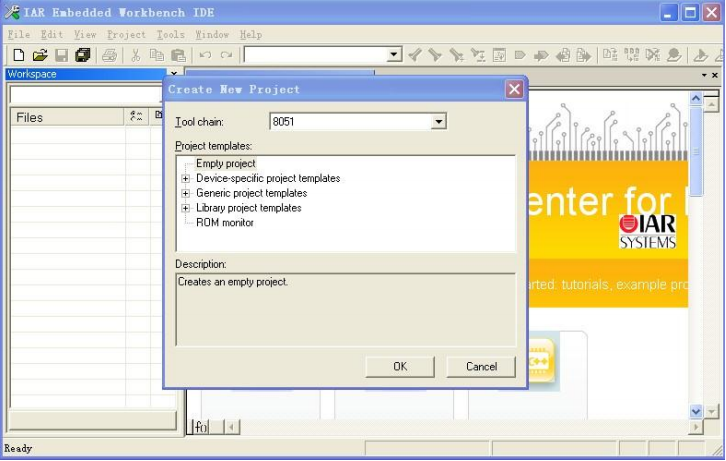Viewport: 726px width, 461px height.
Task: Click the Go To line toolbar icon
Action: pos(499,55)
